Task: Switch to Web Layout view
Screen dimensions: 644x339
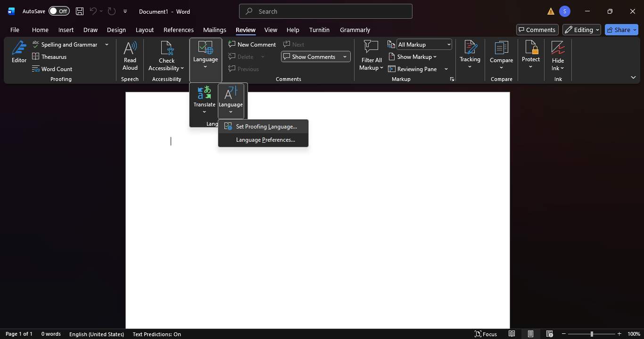Action: [549, 334]
